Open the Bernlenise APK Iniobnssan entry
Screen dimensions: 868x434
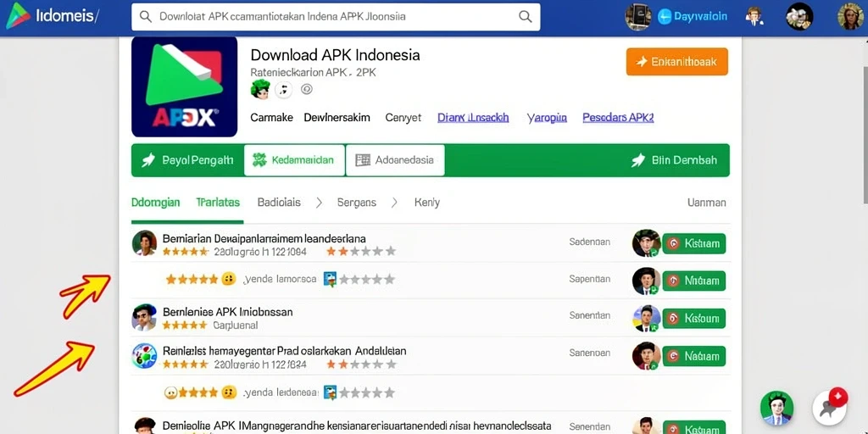click(x=227, y=312)
